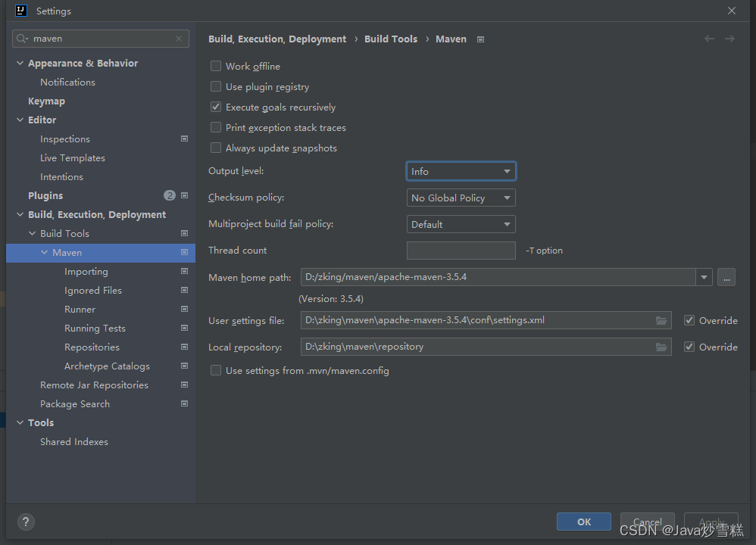Enable Print exception stack traces
The width and height of the screenshot is (756, 545).
pyautogui.click(x=216, y=127)
